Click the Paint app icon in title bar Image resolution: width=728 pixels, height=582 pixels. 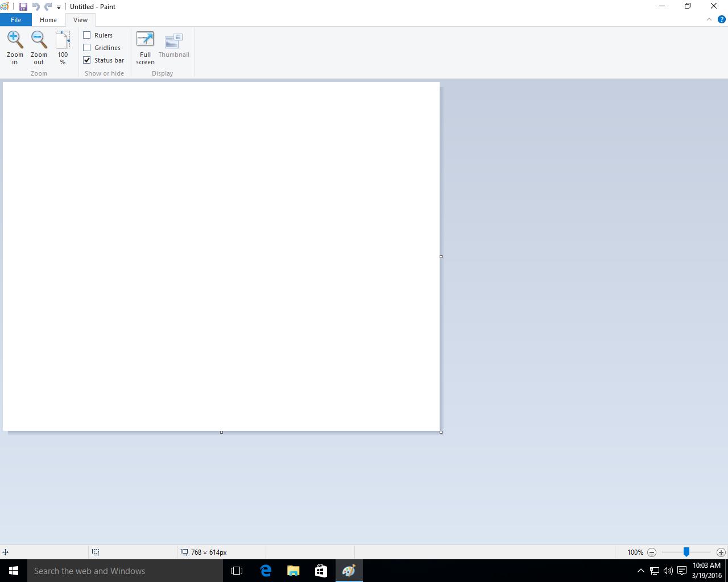(x=5, y=7)
